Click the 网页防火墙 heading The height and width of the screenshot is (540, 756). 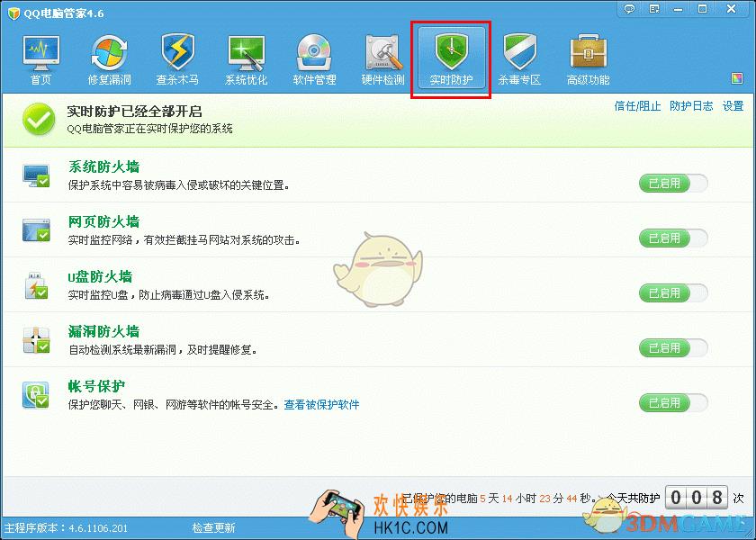[x=103, y=221]
